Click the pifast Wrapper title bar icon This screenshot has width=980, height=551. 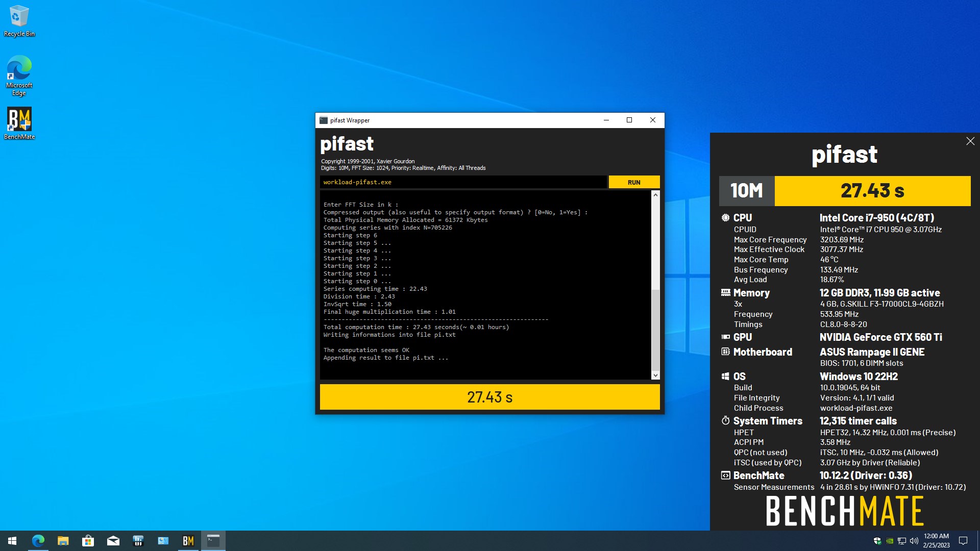pos(323,120)
